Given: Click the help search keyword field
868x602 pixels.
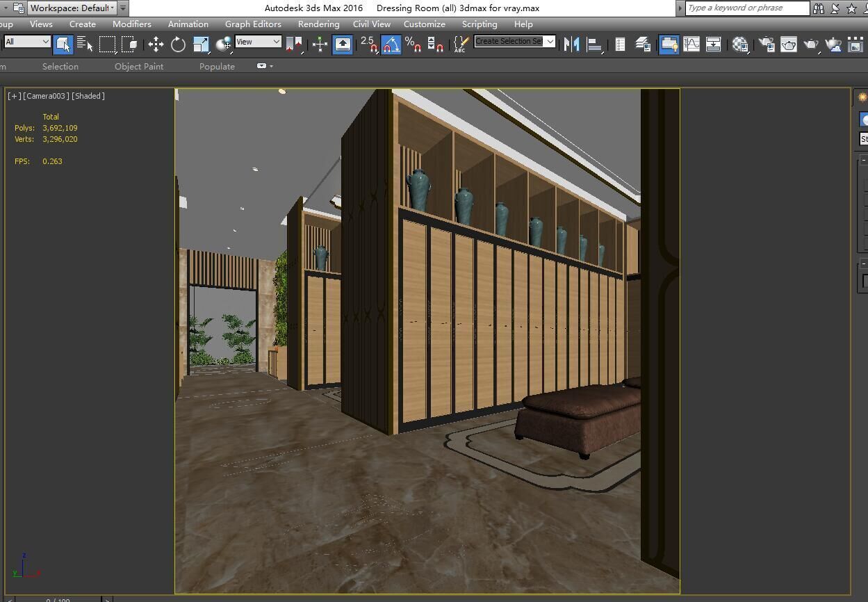Looking at the screenshot, I should click(x=747, y=8).
